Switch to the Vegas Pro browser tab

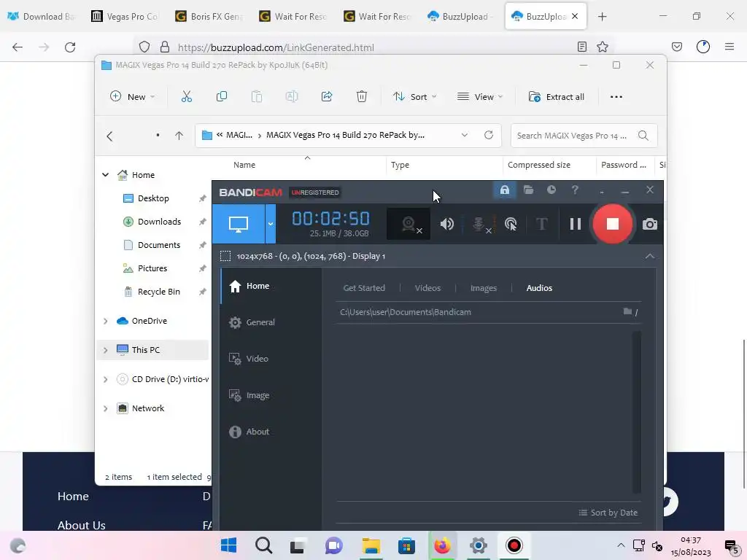tap(125, 16)
